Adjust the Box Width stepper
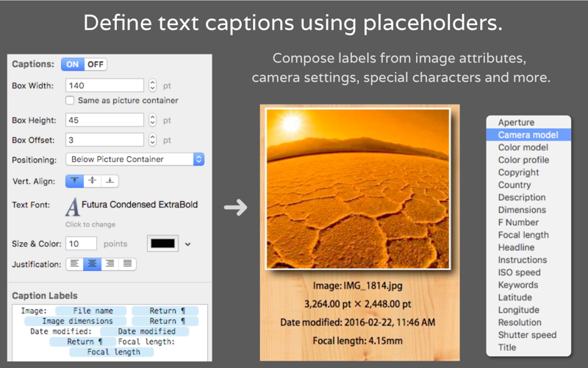 pyautogui.click(x=152, y=85)
